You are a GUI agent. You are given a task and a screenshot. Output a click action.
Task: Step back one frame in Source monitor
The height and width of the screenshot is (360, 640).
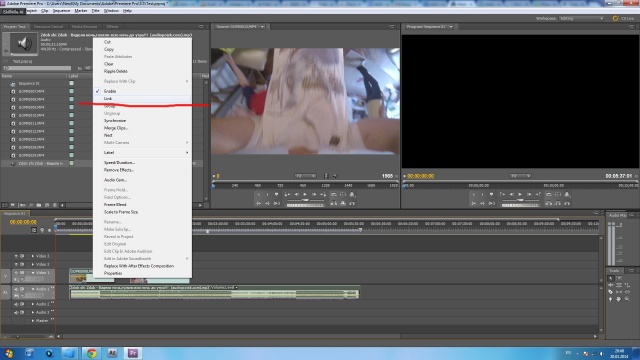[297, 195]
